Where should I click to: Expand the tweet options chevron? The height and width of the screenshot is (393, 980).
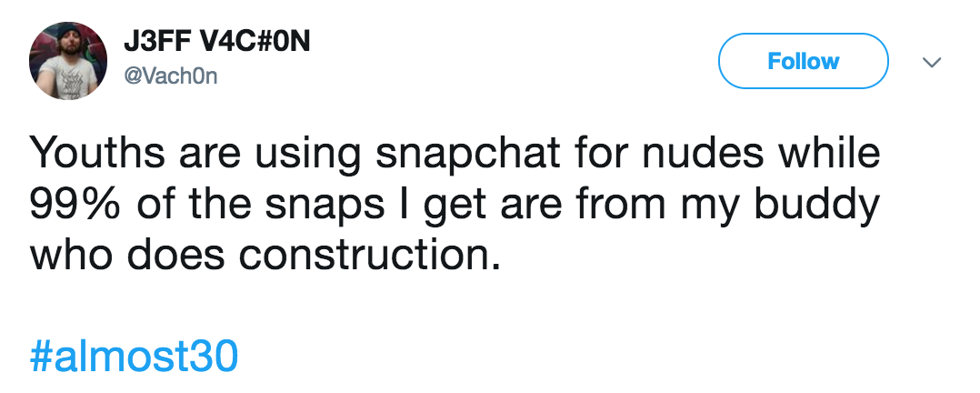click(932, 62)
